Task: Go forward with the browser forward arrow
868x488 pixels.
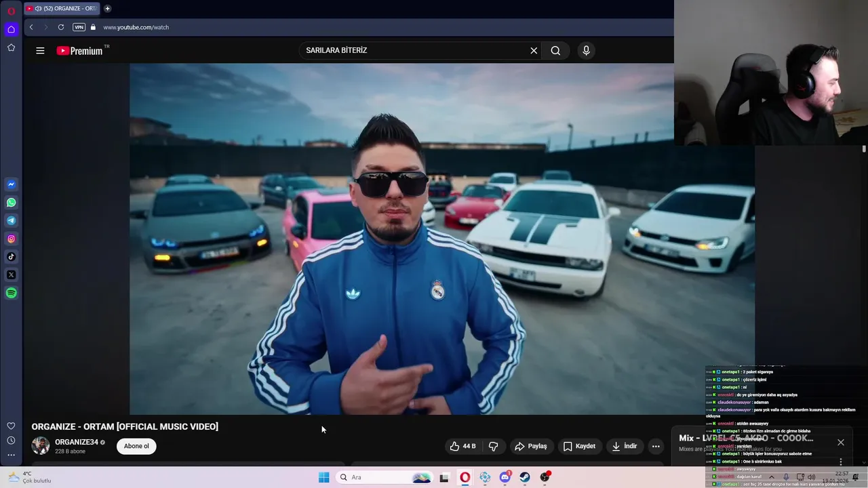Action: click(46, 27)
